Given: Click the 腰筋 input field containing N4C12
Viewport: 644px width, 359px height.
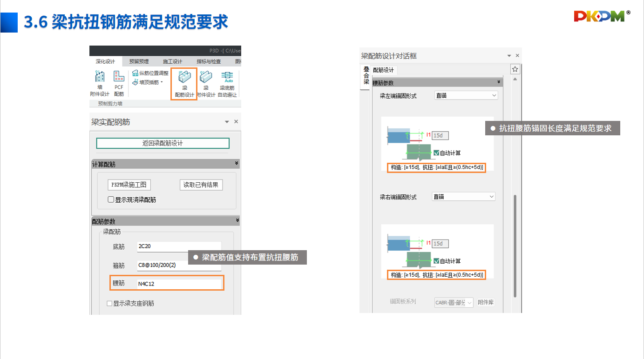Looking at the screenshot, I should (179, 283).
